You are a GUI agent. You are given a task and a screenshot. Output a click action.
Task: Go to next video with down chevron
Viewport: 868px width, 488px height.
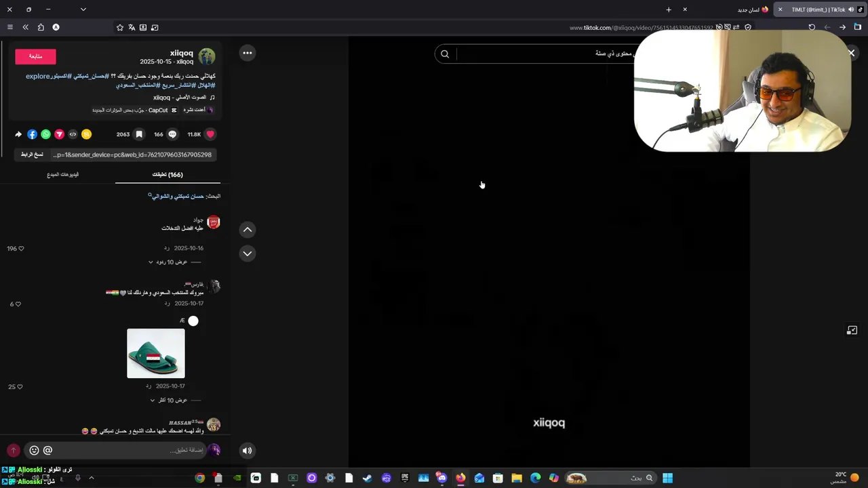248,253
